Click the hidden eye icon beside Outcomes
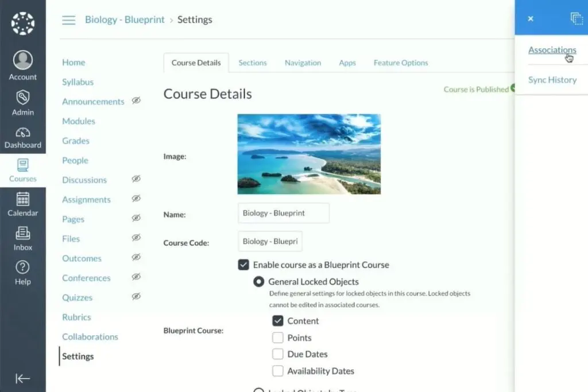Screen dimensions: 588x392 coord(136,257)
